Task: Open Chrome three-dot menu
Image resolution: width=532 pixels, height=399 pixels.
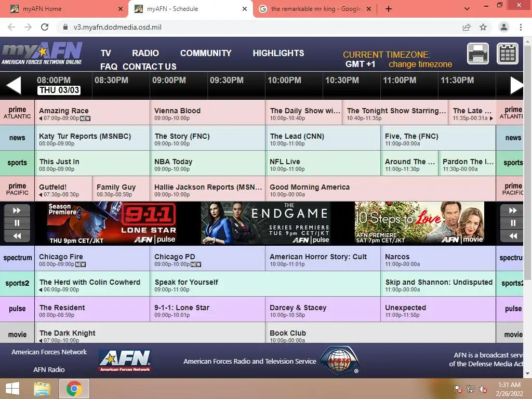Action: (x=521, y=27)
